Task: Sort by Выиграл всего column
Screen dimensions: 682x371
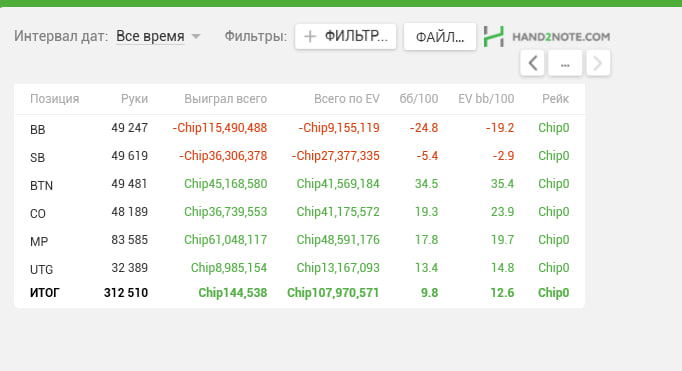Action: click(x=225, y=99)
